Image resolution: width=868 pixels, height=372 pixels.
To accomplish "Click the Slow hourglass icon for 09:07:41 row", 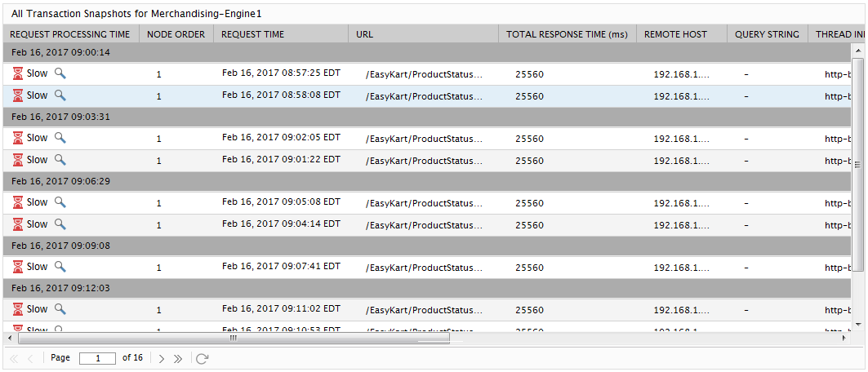I will (x=18, y=267).
